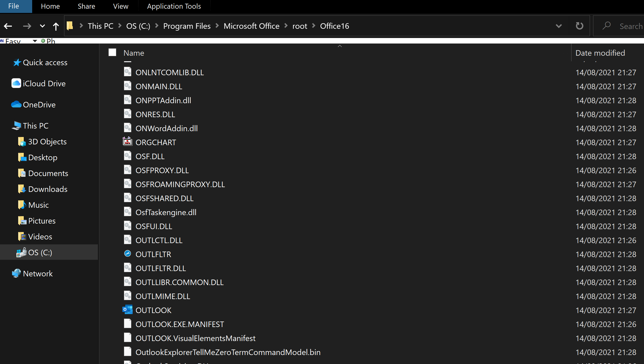Select the file ONRES.DLL
Image resolution: width=644 pixels, height=364 pixels.
[x=155, y=114]
